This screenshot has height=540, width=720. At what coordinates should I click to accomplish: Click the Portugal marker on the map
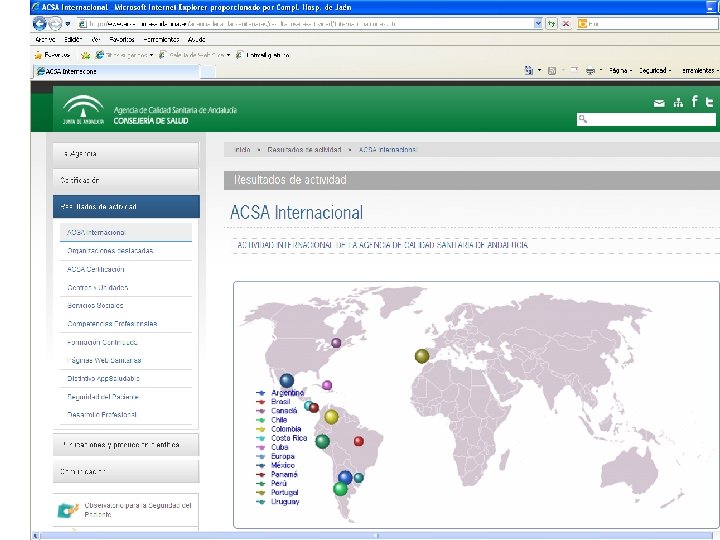[422, 356]
